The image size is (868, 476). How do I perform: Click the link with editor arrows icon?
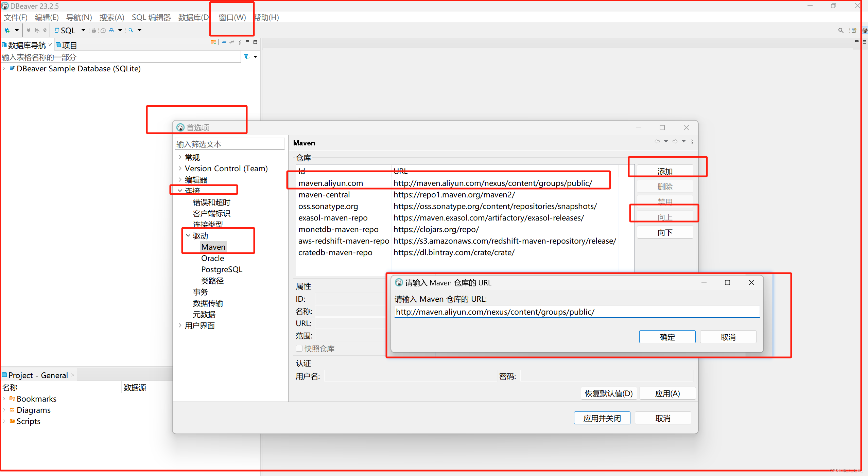click(x=232, y=42)
